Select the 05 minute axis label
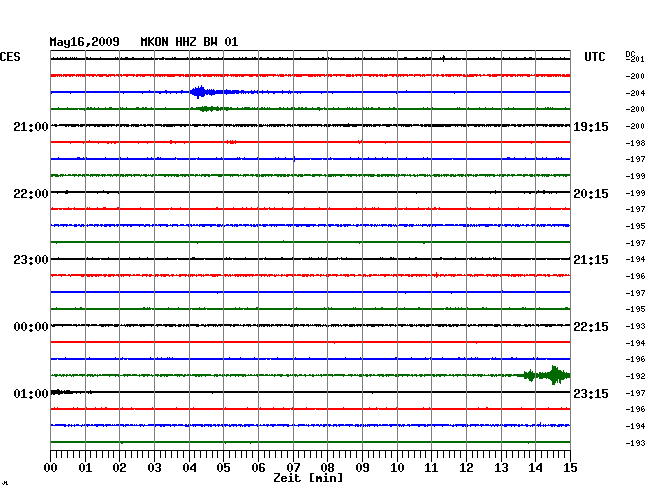The width and height of the screenshot is (650, 494). pyautogui.click(x=223, y=467)
